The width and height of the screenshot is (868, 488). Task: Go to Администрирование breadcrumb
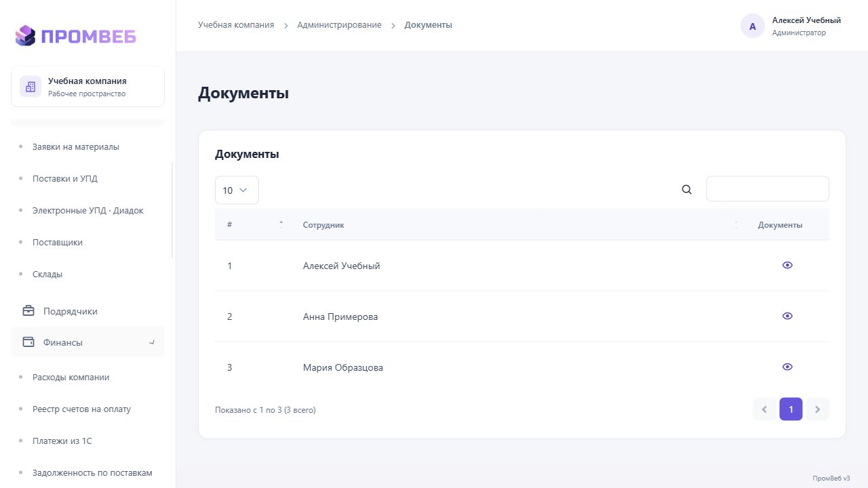click(339, 25)
